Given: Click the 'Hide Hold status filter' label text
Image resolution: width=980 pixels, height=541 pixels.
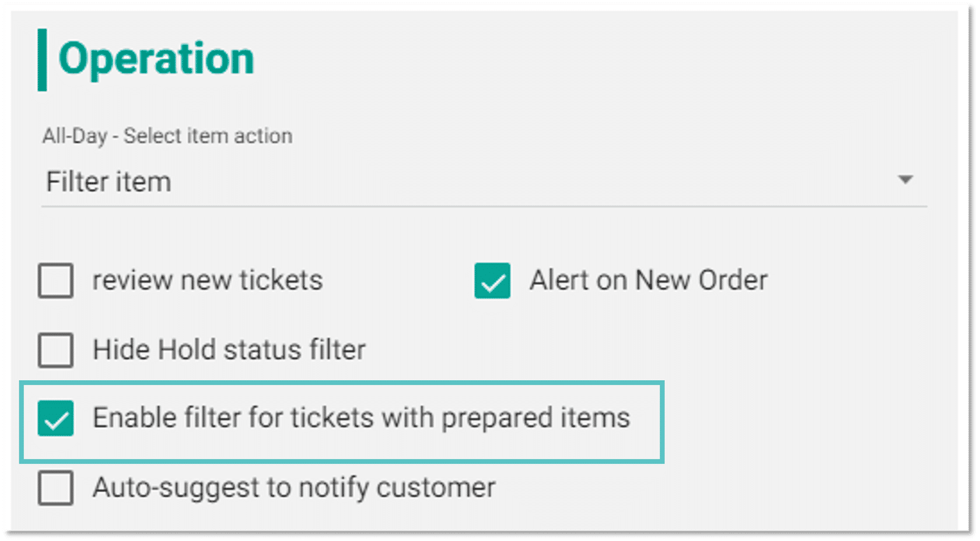Looking at the screenshot, I should pos(229,350).
